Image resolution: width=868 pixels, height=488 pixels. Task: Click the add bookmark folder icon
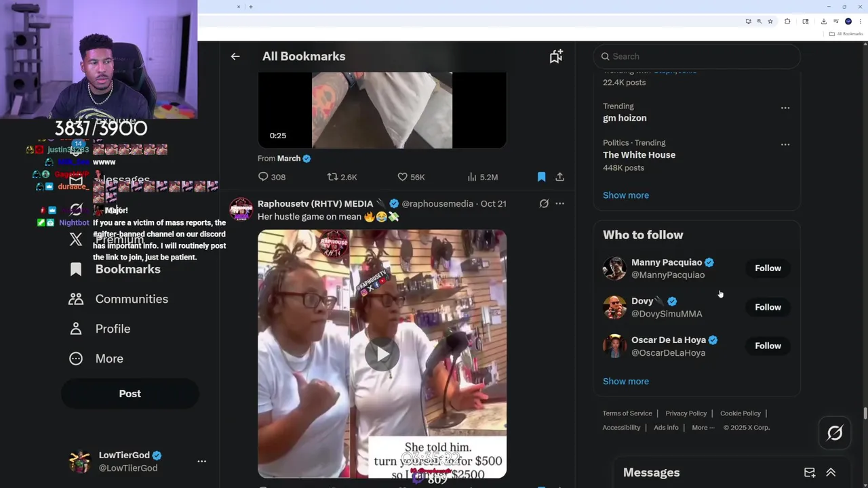point(556,56)
